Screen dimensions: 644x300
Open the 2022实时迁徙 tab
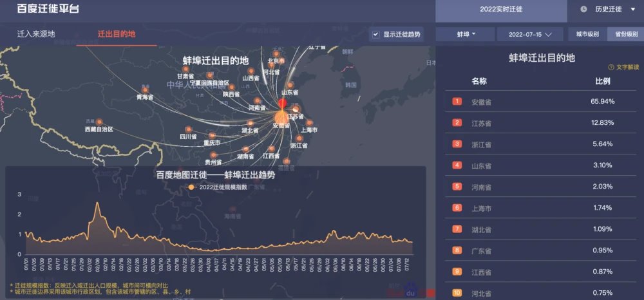click(501, 10)
